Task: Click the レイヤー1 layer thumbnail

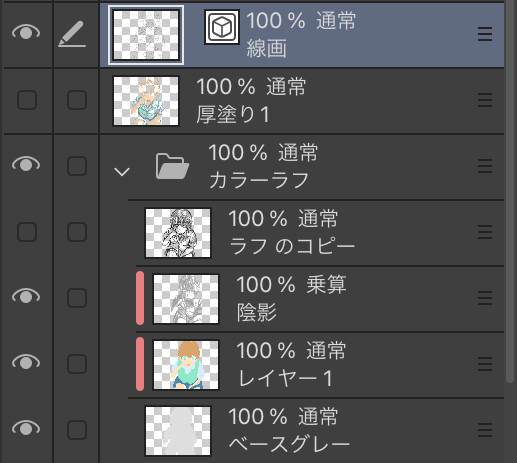Action: pyautogui.click(x=186, y=365)
